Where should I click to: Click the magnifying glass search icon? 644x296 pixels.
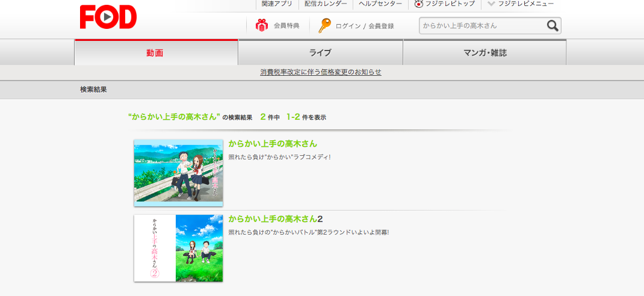pos(553,26)
